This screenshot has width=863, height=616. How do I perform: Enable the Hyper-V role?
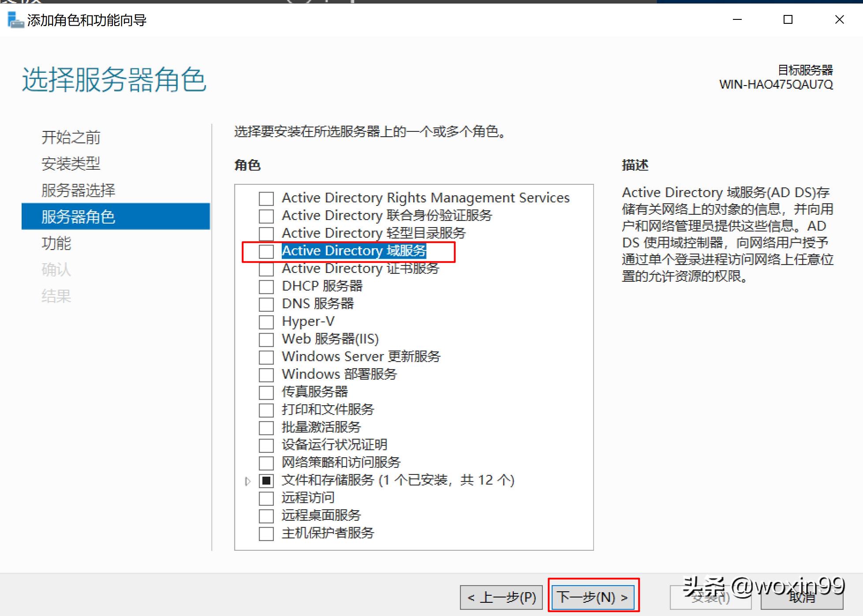pyautogui.click(x=266, y=321)
